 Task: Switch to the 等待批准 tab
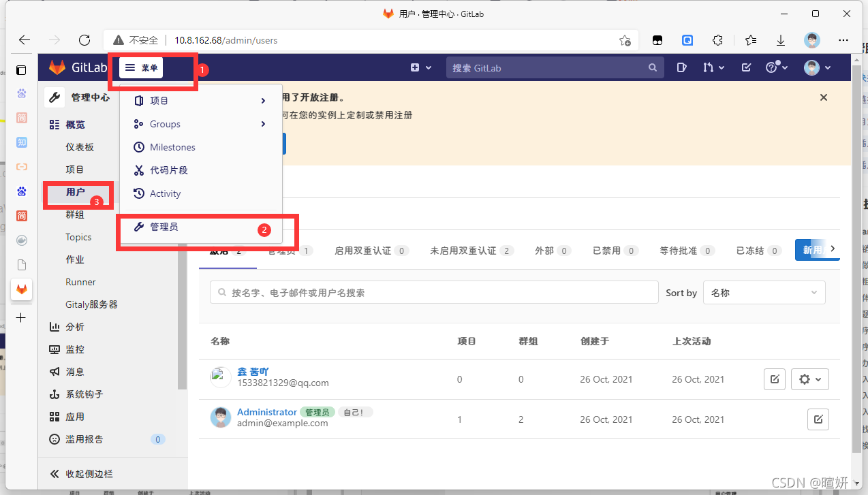click(687, 251)
